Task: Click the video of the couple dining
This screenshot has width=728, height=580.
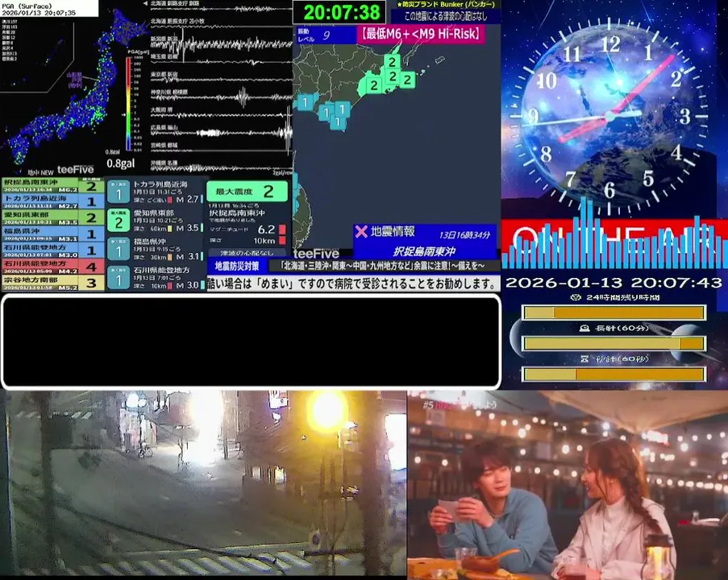Action: pyautogui.click(x=568, y=484)
